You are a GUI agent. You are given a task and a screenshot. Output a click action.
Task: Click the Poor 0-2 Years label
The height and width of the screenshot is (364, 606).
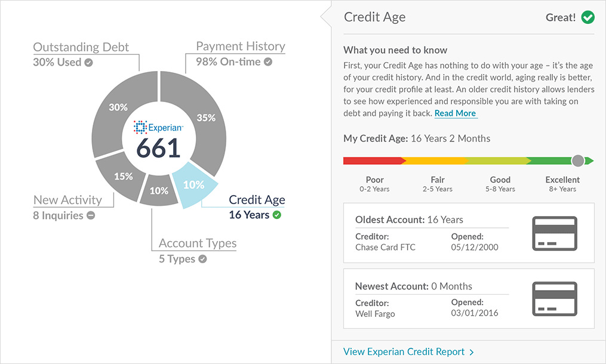374,184
